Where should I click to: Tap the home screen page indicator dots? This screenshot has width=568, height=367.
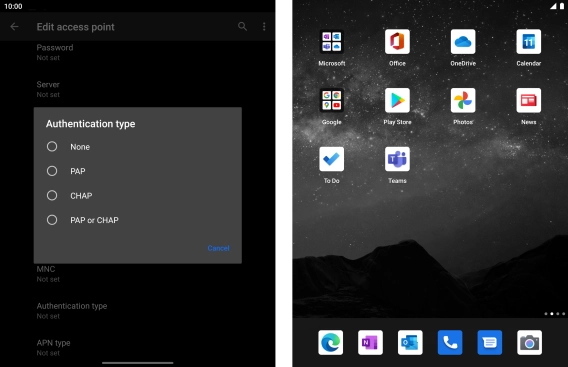pyautogui.click(x=555, y=314)
